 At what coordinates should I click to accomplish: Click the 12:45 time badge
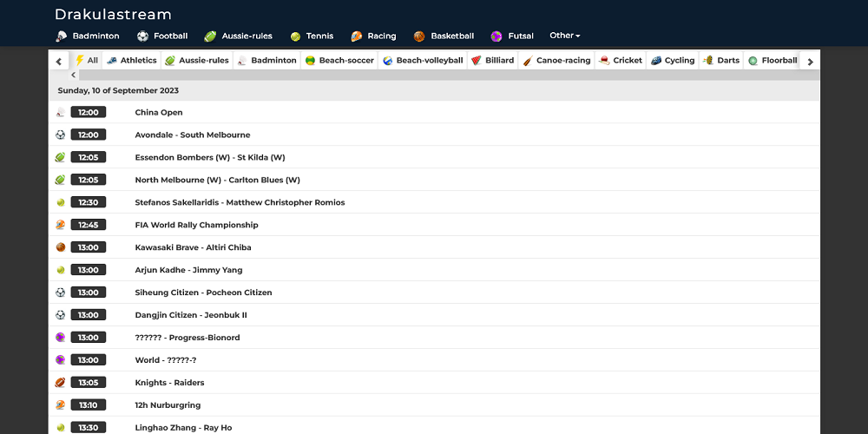[88, 225]
